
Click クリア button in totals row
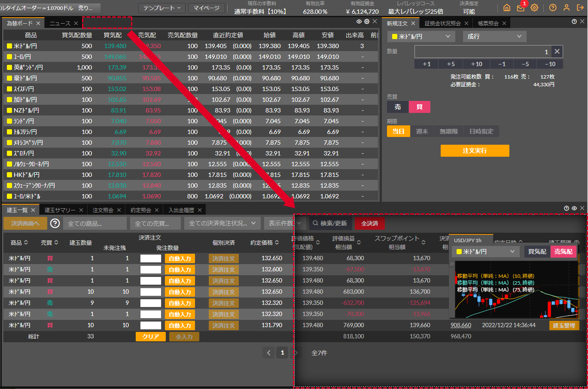click(151, 337)
